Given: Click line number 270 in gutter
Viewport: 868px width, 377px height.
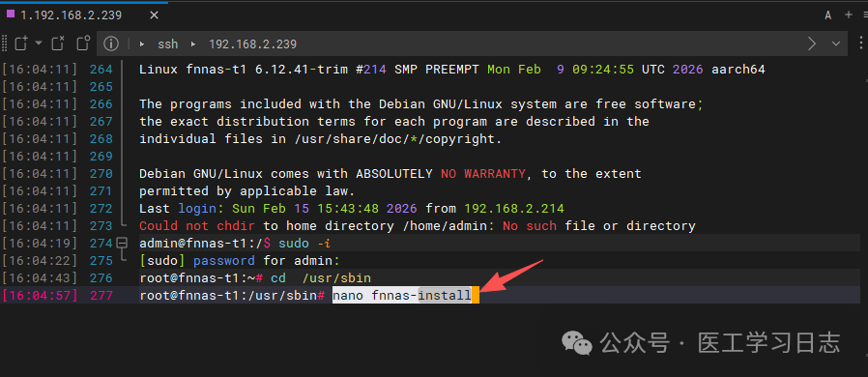Looking at the screenshot, I should tap(101, 174).
